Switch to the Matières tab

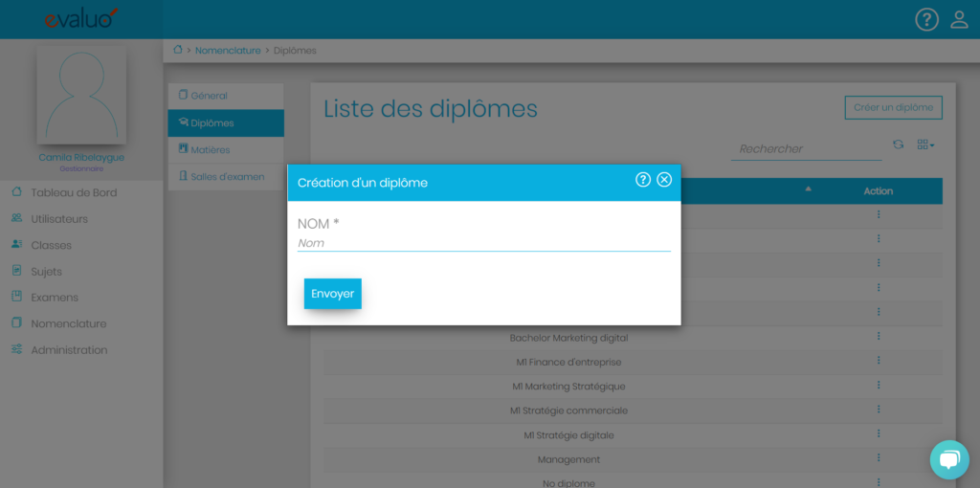(210, 150)
